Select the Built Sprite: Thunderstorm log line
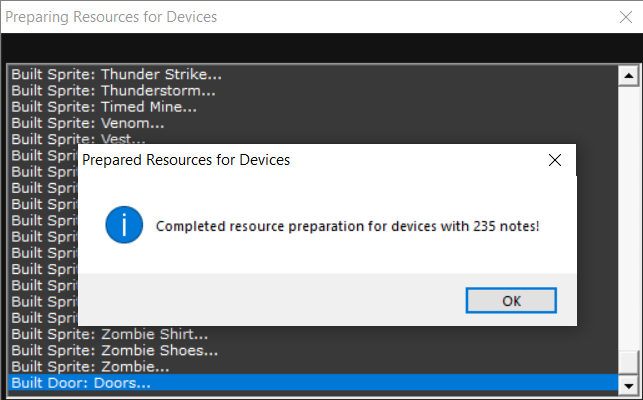Viewport: 643px width, 400px height. click(313, 91)
